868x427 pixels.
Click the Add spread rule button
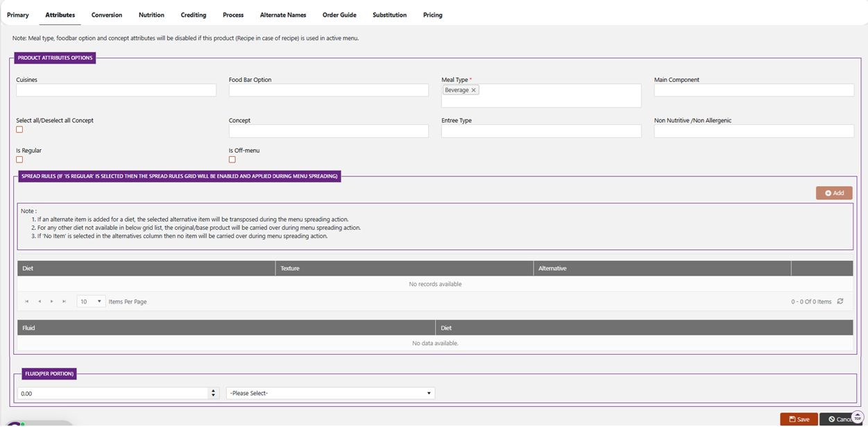(x=834, y=193)
